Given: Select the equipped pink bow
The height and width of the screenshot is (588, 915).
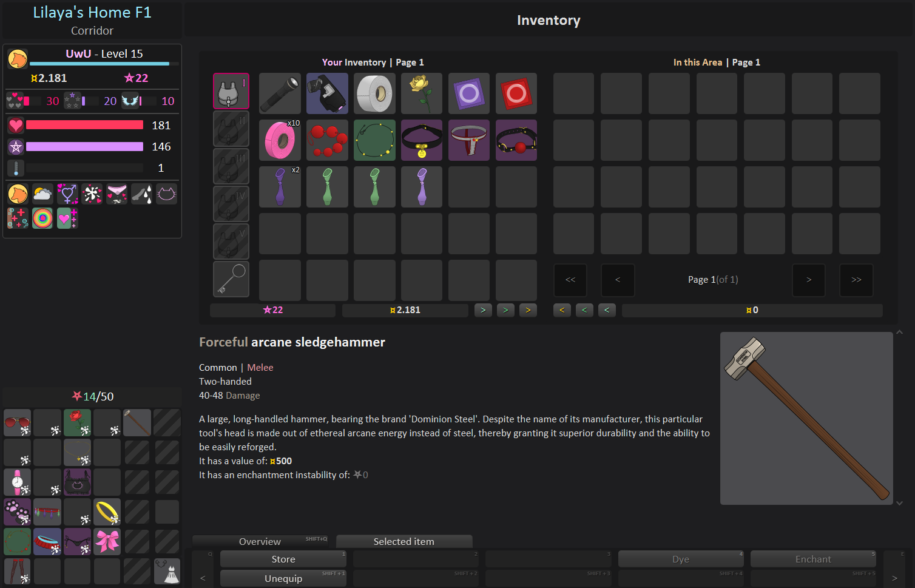Looking at the screenshot, I should point(107,541).
